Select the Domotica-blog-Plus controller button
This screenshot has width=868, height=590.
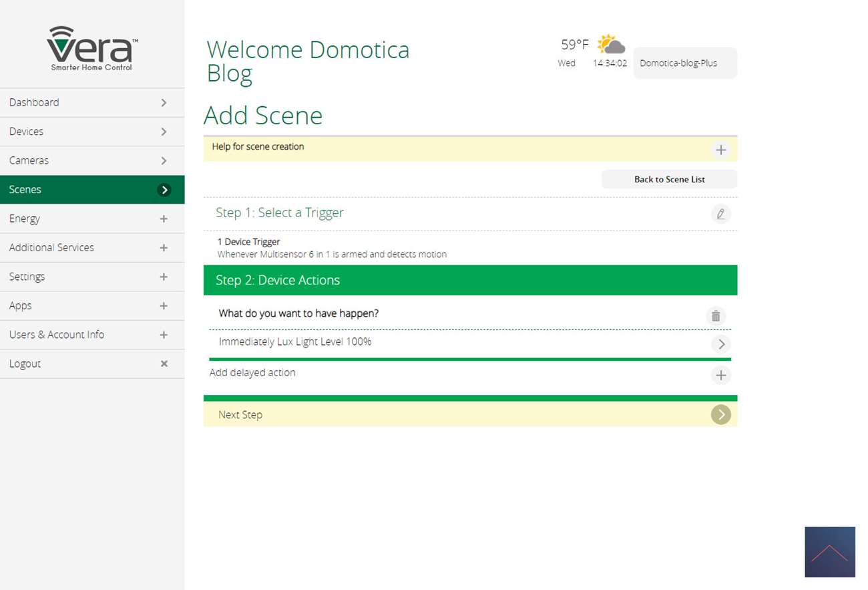pyautogui.click(x=684, y=63)
